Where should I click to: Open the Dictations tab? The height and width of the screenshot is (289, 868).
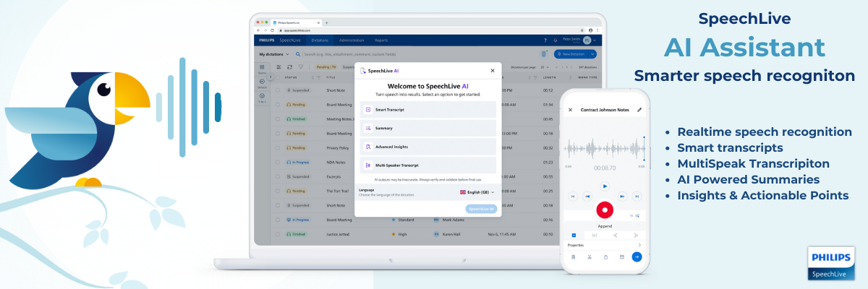pyautogui.click(x=320, y=40)
